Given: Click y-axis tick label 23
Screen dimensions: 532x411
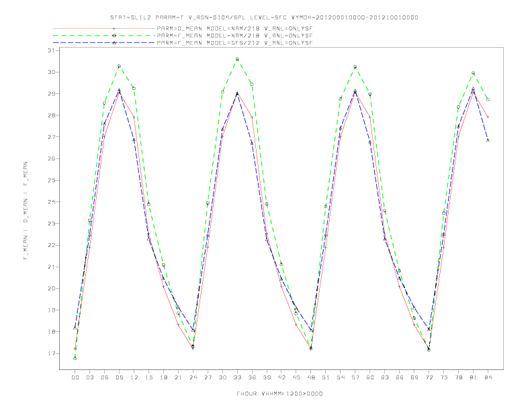Looking at the screenshot, I should pos(51,224).
